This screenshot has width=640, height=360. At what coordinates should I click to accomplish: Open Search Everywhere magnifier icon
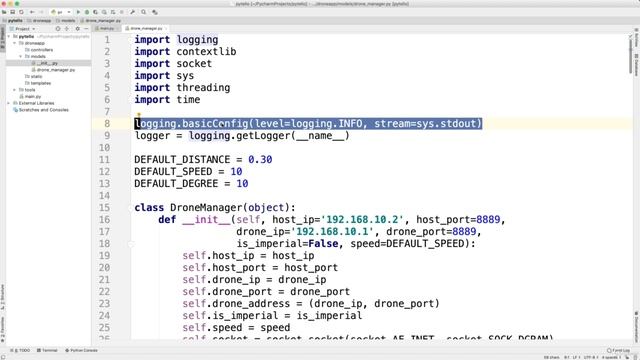(144, 12)
